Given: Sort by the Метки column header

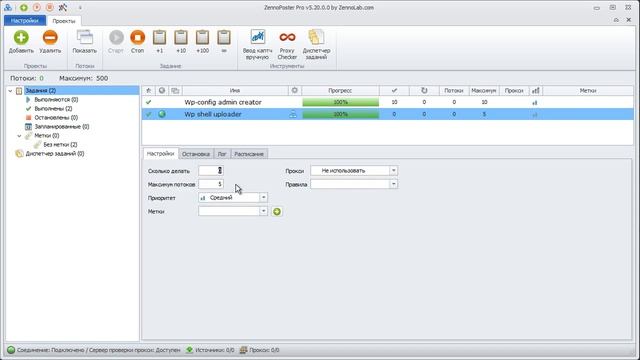Looking at the screenshot, I should click(588, 91).
